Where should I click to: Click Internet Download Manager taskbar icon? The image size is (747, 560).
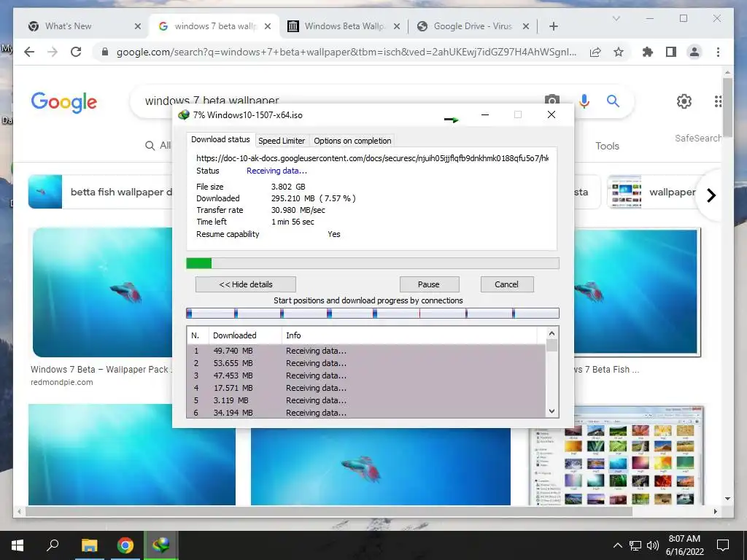(161, 545)
